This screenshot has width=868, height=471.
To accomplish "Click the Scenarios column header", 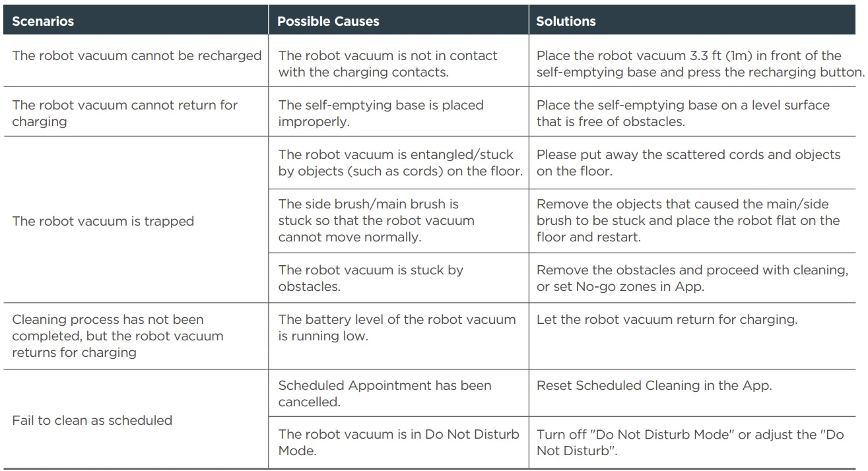I will (x=43, y=21).
